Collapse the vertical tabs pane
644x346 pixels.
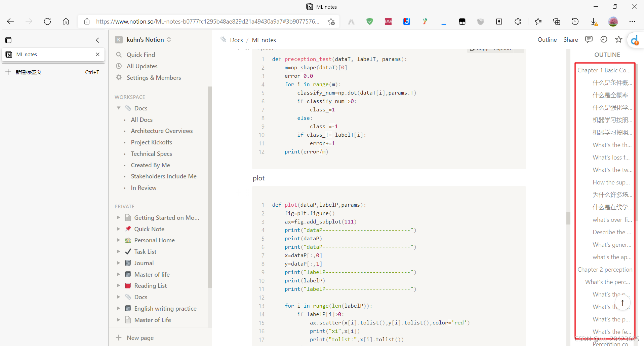(x=97, y=40)
